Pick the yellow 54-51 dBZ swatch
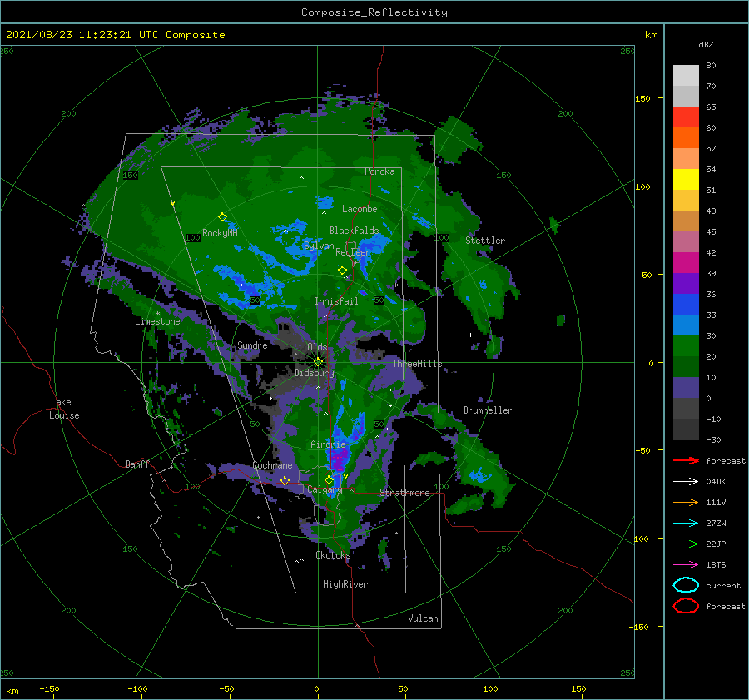Image resolution: width=749 pixels, height=700 pixels. [x=686, y=179]
